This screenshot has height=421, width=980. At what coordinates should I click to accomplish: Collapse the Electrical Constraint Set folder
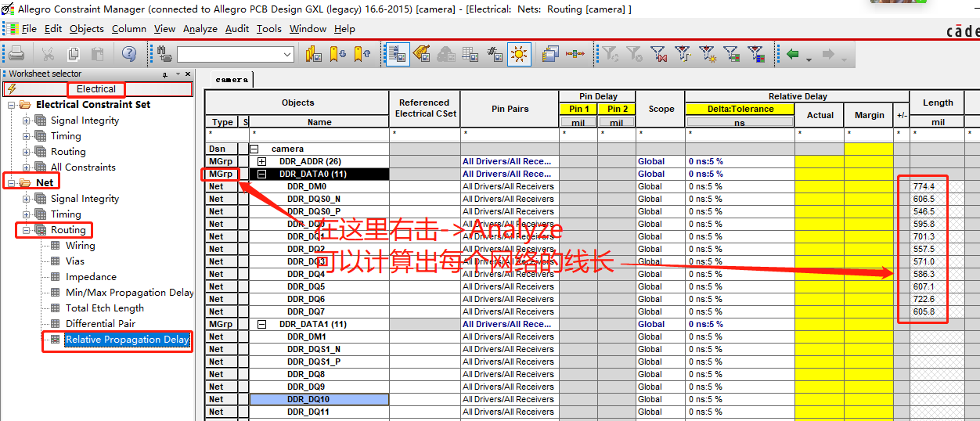pos(11,105)
